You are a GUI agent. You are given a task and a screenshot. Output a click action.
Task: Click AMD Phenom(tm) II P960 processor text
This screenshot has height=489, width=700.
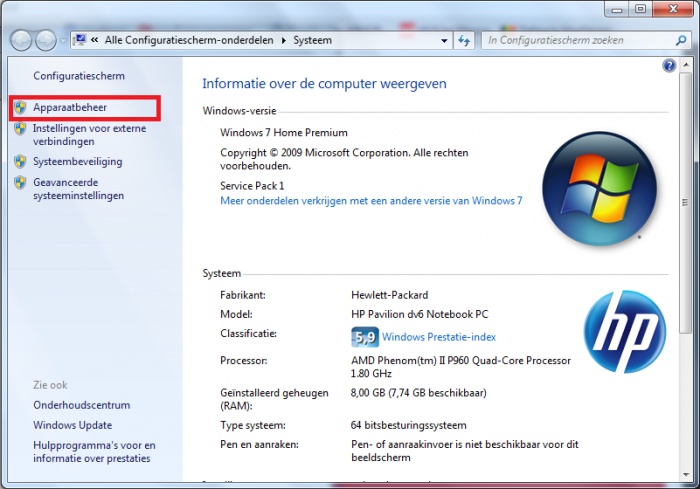tap(461, 367)
